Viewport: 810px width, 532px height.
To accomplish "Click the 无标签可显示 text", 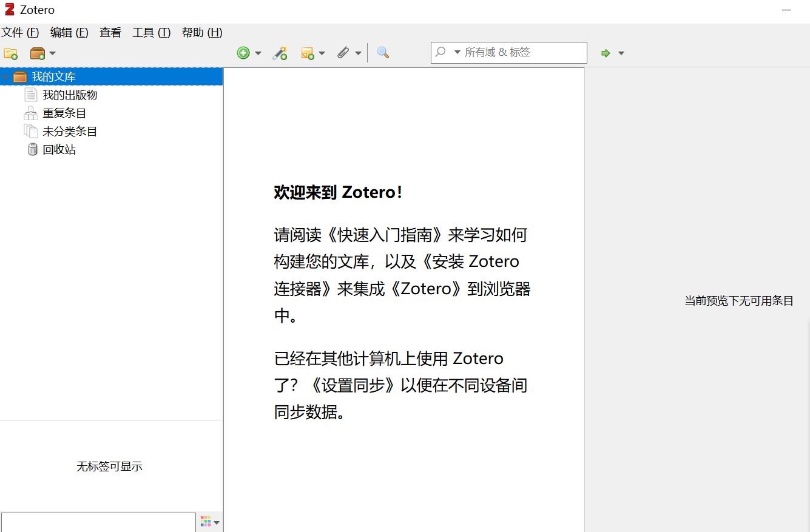I will [109, 466].
